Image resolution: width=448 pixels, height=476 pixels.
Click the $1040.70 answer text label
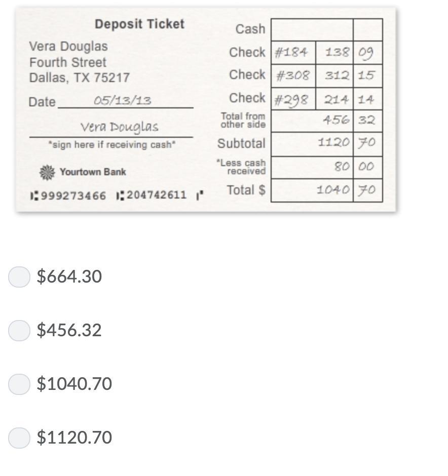[74, 384]
